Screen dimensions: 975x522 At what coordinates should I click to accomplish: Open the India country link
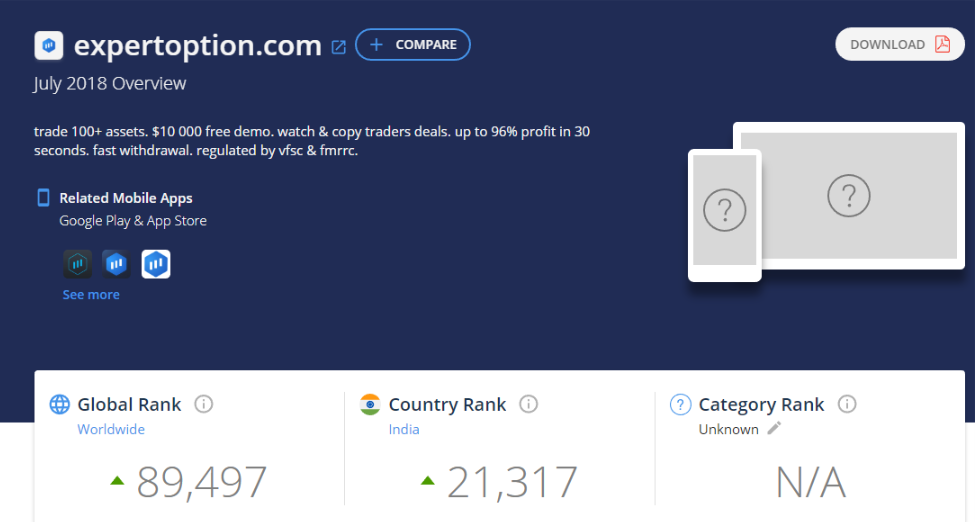point(404,429)
